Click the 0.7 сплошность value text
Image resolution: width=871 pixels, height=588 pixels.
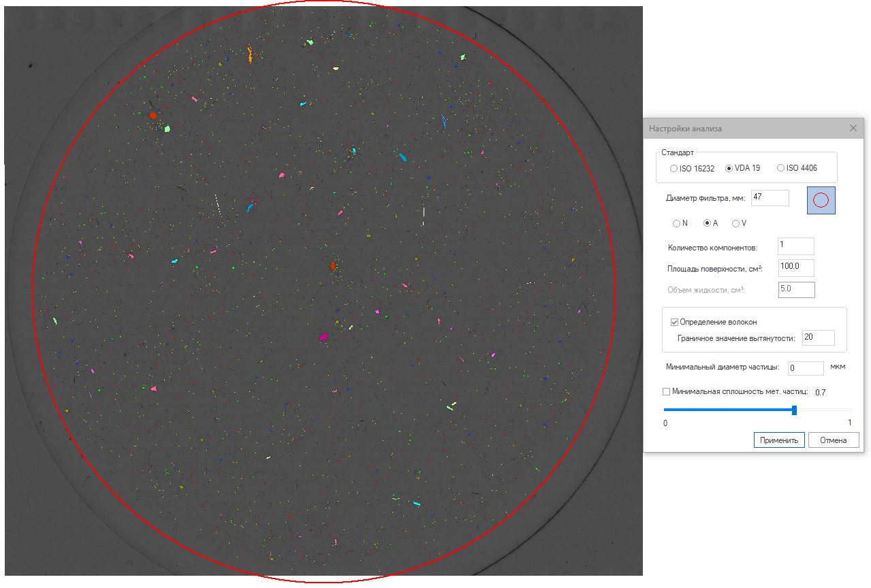(821, 392)
